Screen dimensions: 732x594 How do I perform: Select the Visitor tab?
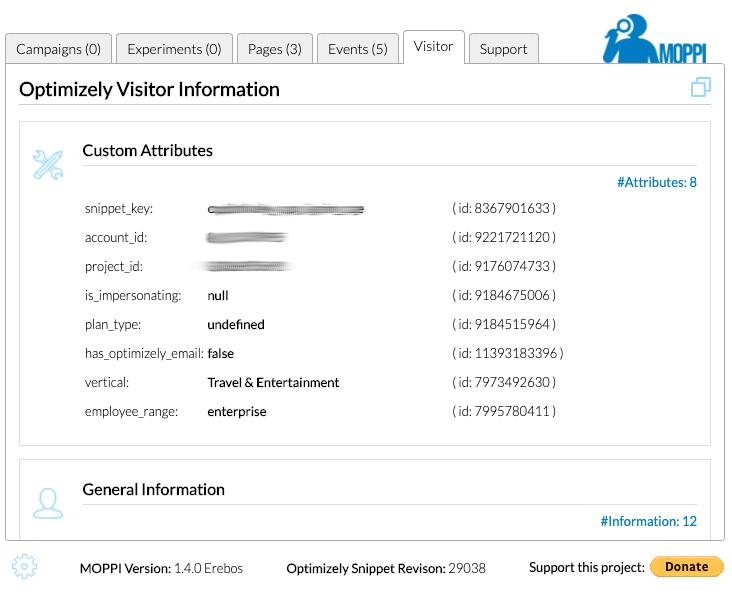pos(433,47)
